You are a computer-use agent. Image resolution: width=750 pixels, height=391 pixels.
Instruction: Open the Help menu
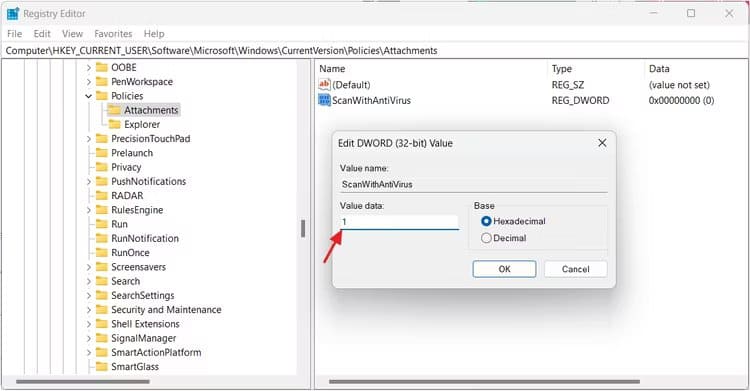[x=154, y=34]
